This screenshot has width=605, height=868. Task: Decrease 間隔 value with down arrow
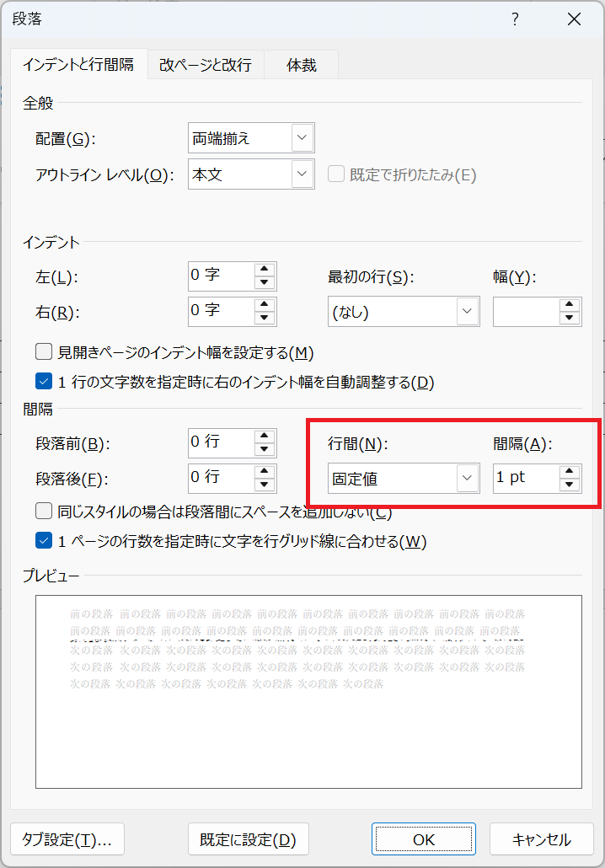[570, 485]
